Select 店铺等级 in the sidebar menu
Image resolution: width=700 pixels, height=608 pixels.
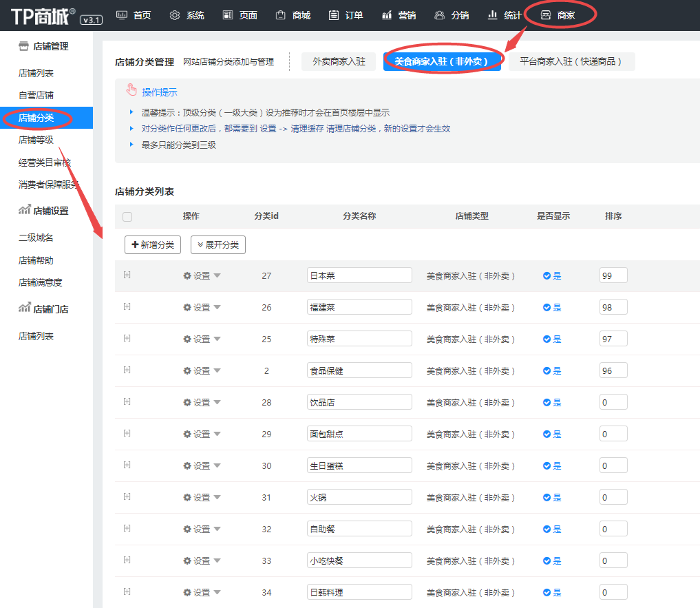coord(39,139)
